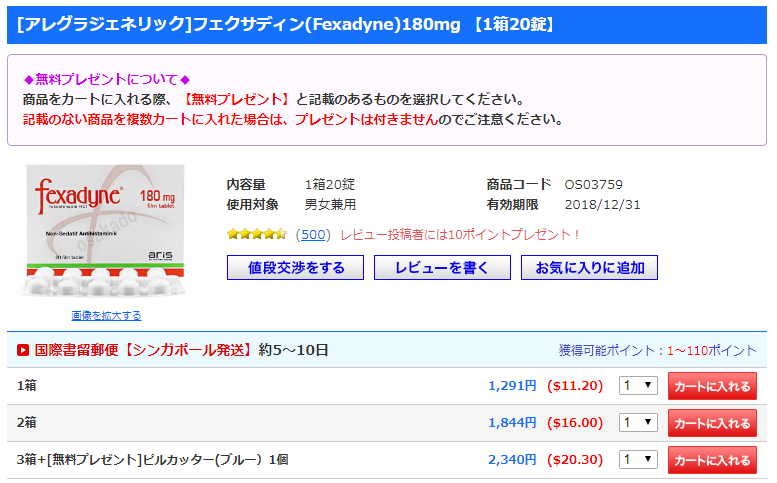Click the ($16.00) dollar price
This screenshot has height=483, width=777.
(x=575, y=423)
